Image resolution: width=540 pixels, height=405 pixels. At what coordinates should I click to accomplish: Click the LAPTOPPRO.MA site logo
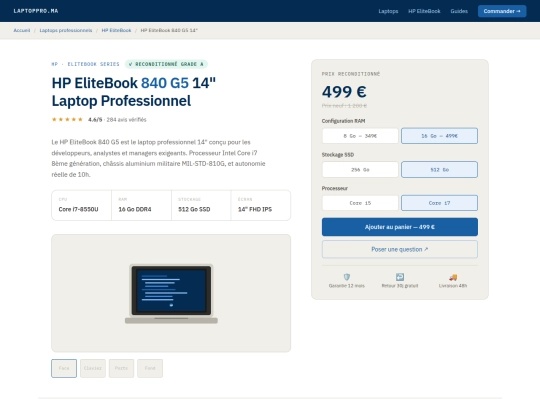(x=36, y=11)
